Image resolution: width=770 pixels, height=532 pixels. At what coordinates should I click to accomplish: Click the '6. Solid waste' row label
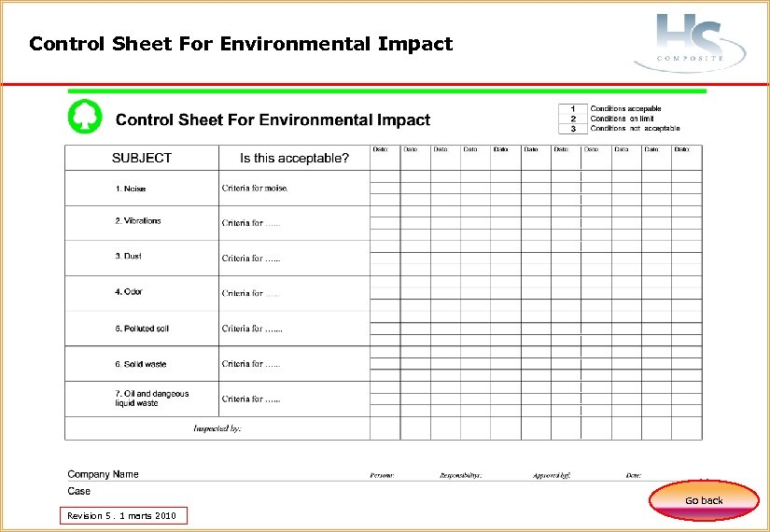[x=140, y=365]
